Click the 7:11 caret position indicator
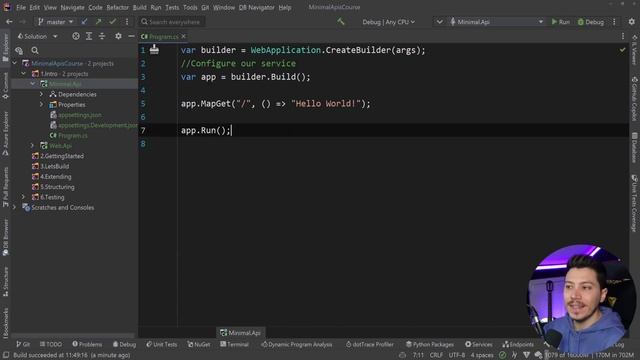The height and width of the screenshot is (360, 640). pyautogui.click(x=418, y=355)
